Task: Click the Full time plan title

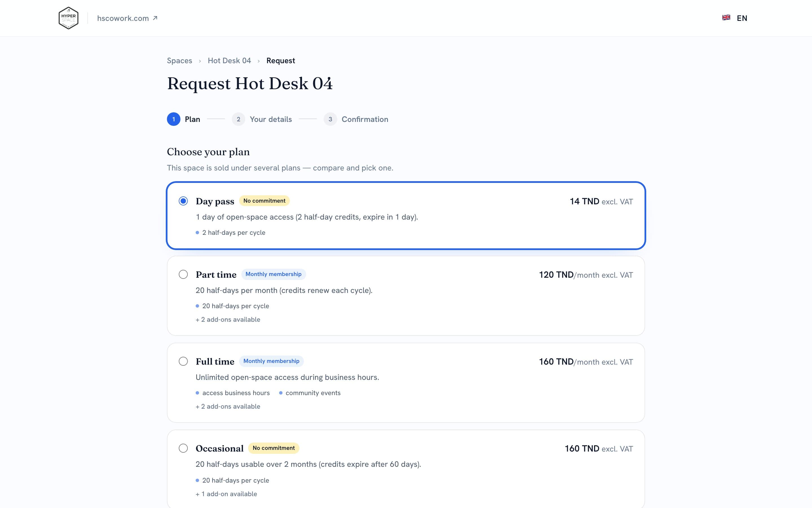Action: point(215,362)
